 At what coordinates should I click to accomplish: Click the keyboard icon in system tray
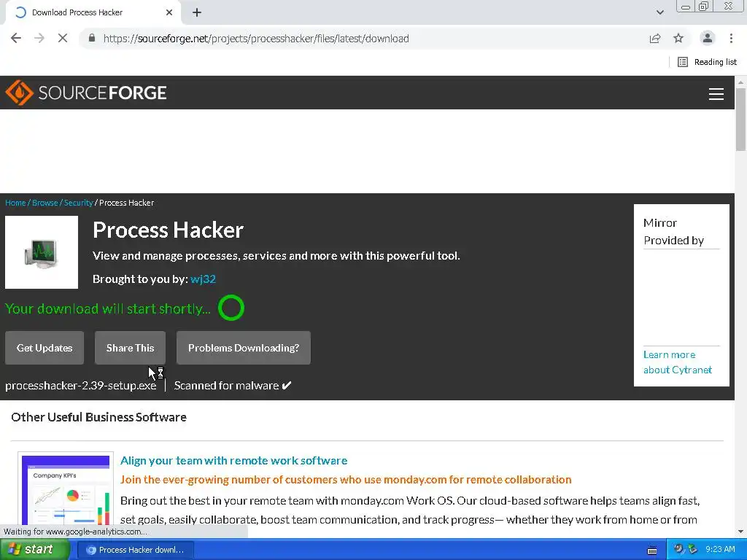point(651,551)
